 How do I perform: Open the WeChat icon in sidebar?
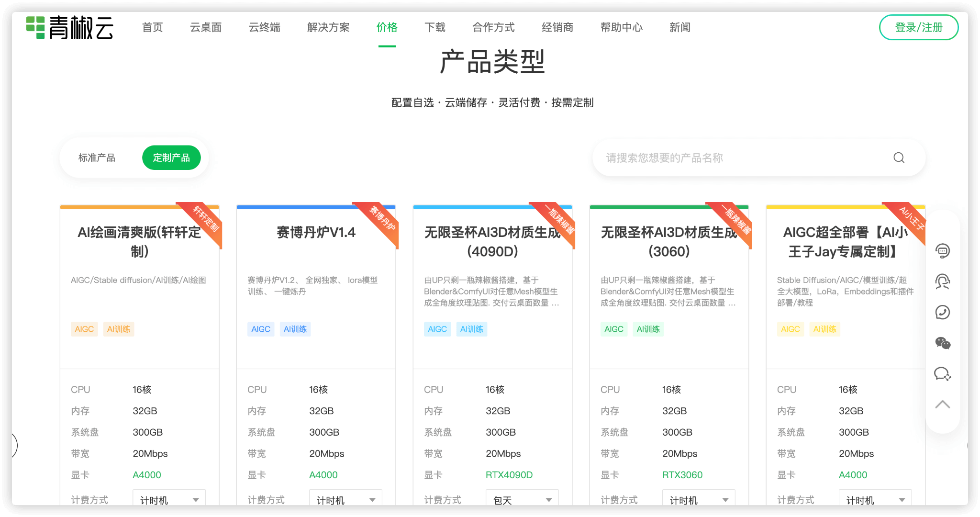point(943,343)
